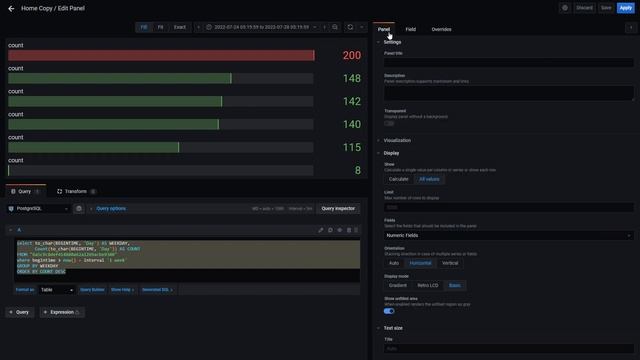Duplicate query A icon
This screenshot has width=640, height=360.
click(x=331, y=230)
